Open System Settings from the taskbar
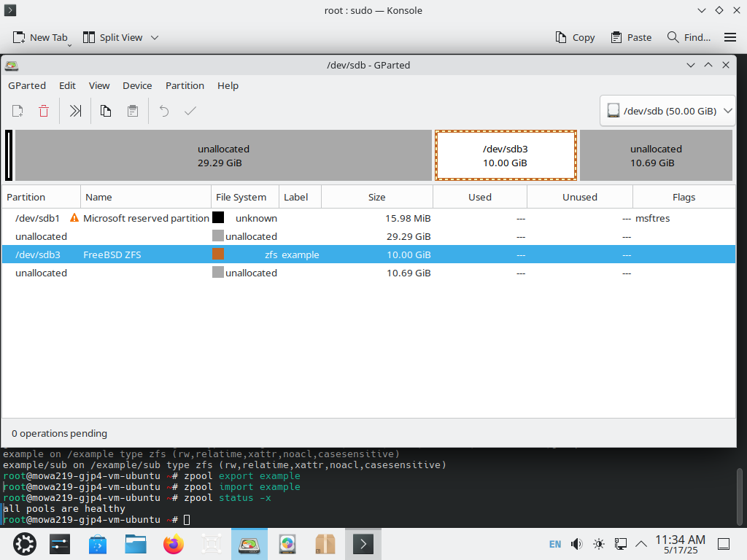Viewport: 747px width, 560px height. pyautogui.click(x=60, y=544)
